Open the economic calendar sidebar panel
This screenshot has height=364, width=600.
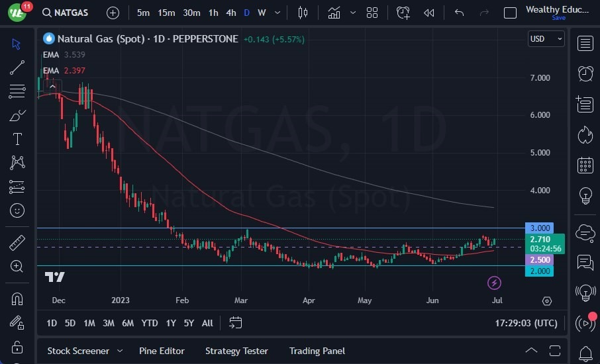(x=585, y=165)
